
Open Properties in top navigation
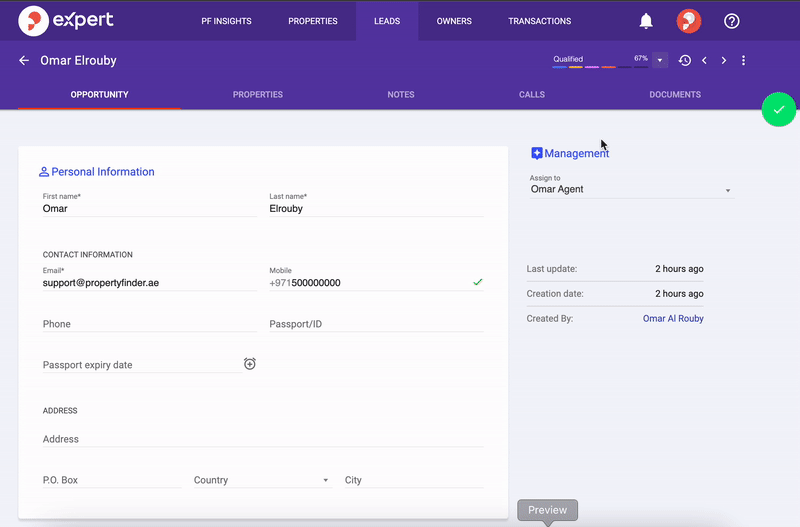[x=313, y=21]
